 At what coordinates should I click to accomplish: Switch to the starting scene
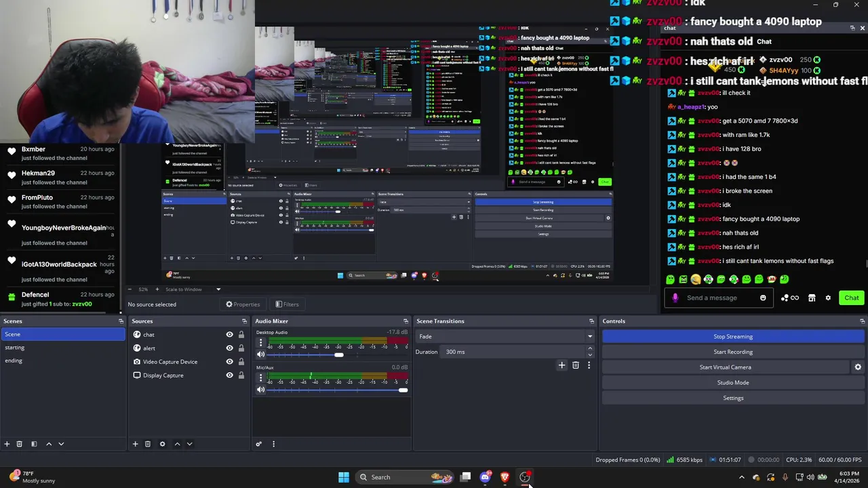coord(63,348)
